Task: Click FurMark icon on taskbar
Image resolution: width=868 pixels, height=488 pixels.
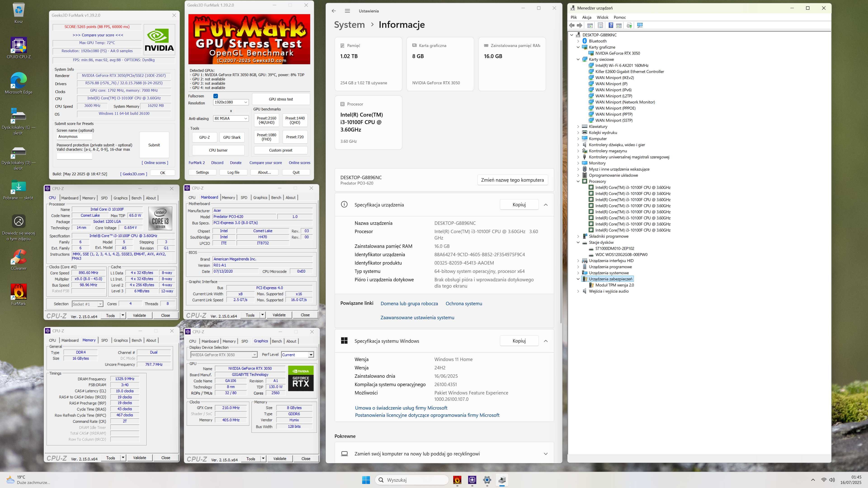Action: [457, 480]
